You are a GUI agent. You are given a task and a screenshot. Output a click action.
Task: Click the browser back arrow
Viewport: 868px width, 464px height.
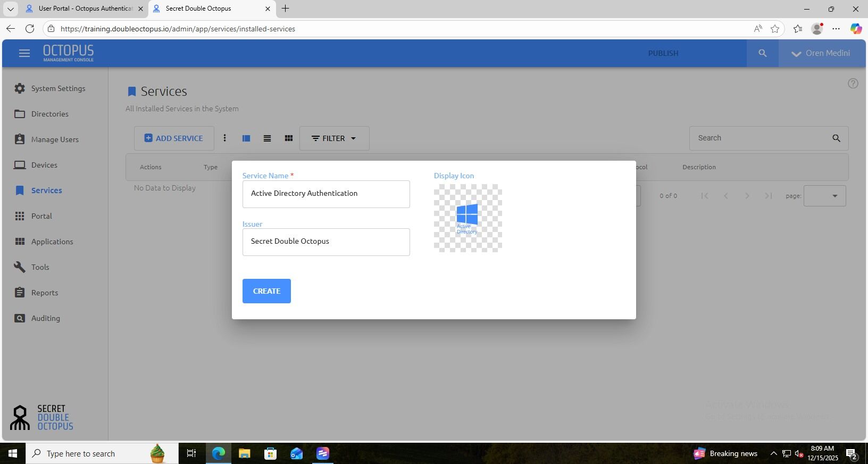click(11, 29)
